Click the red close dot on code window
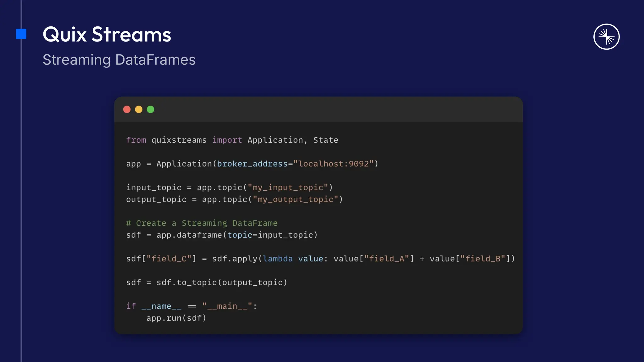The height and width of the screenshot is (362, 644). point(127,109)
